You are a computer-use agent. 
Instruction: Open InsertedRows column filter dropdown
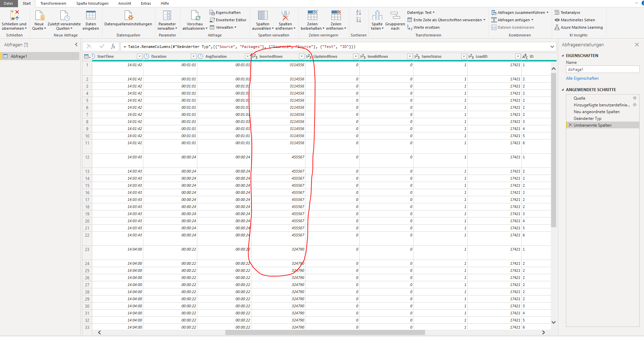point(302,56)
